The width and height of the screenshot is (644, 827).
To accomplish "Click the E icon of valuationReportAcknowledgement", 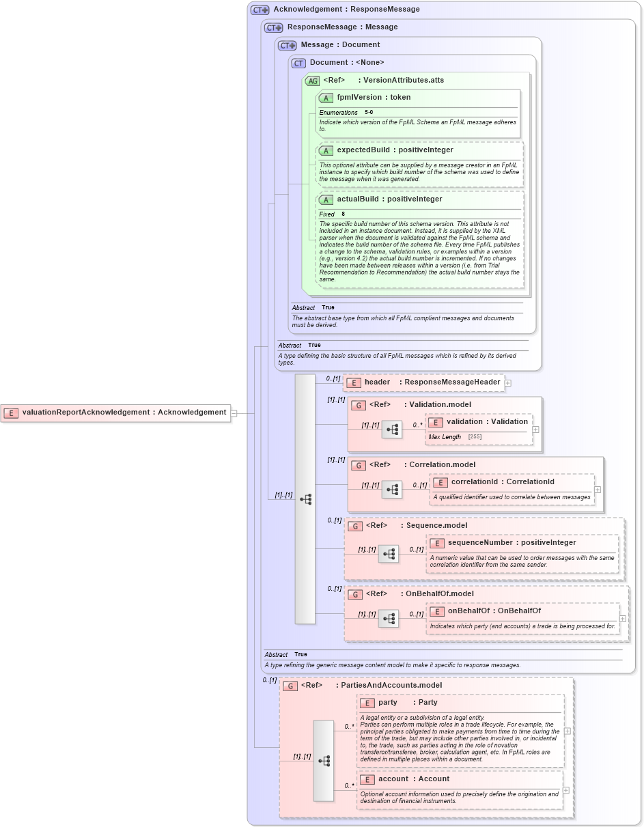I will [12, 412].
